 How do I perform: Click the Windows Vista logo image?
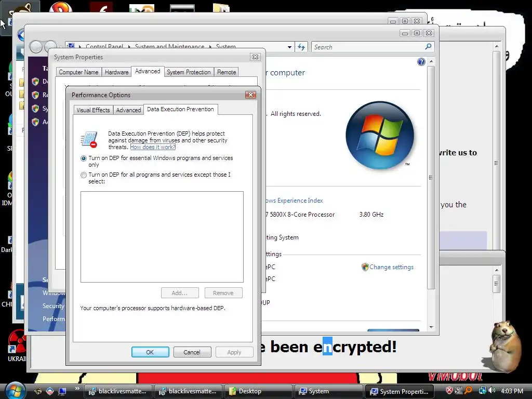380,135
